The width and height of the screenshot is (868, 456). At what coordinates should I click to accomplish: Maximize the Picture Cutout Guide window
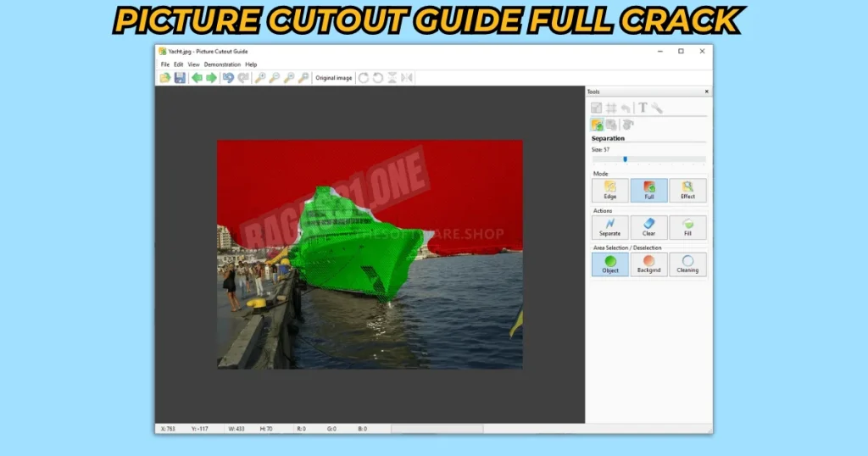pos(681,51)
